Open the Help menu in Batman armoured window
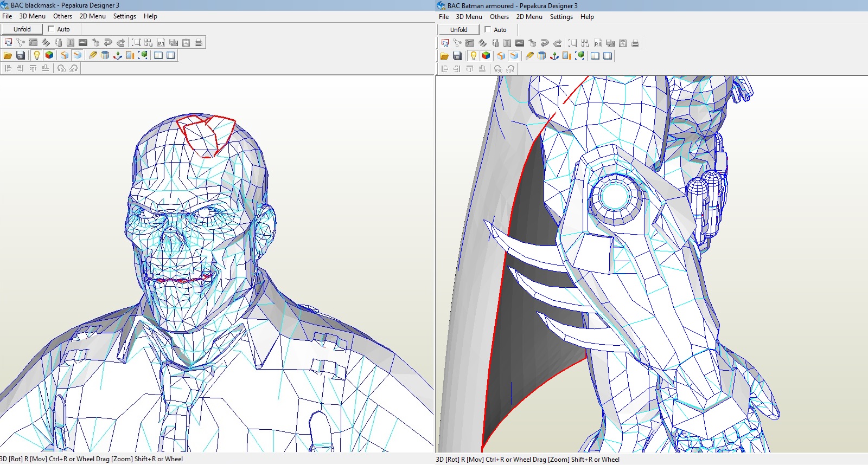Image resolution: width=868 pixels, height=465 pixels. pyautogui.click(x=587, y=17)
